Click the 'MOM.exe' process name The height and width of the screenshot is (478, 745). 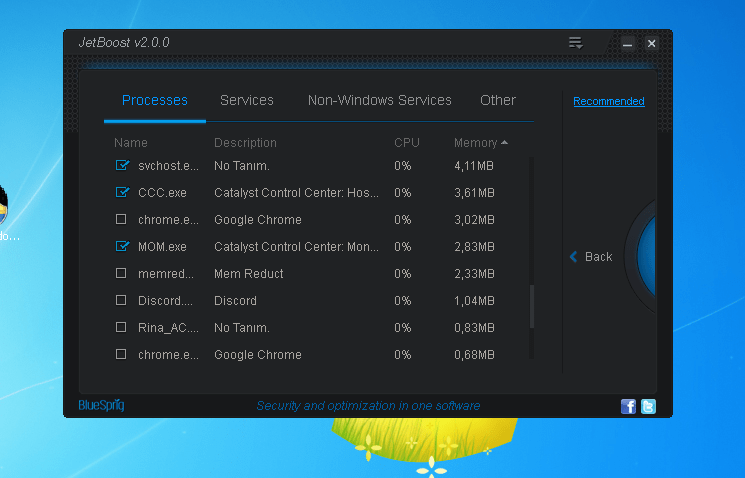[x=162, y=247]
